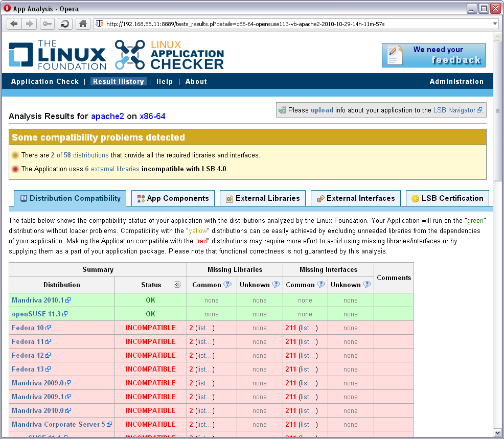Go to the browser home page

click(x=83, y=24)
